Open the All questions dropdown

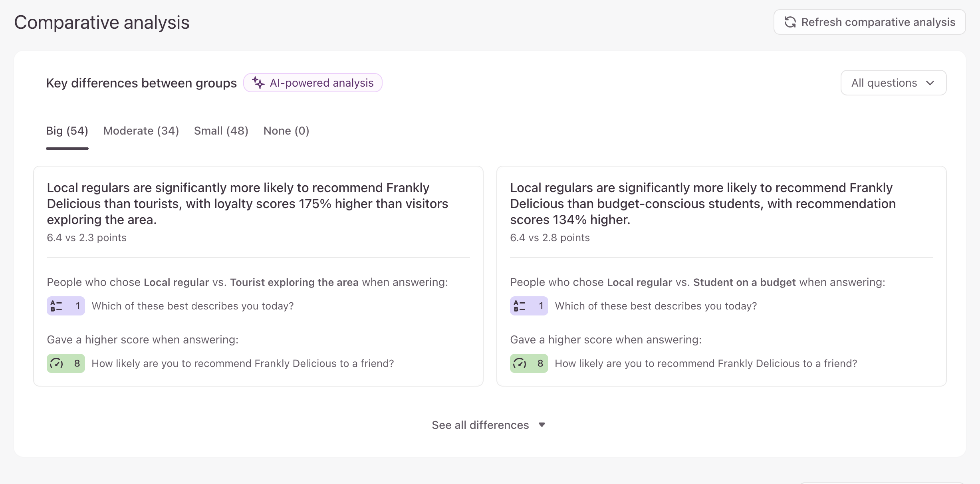[x=893, y=83]
